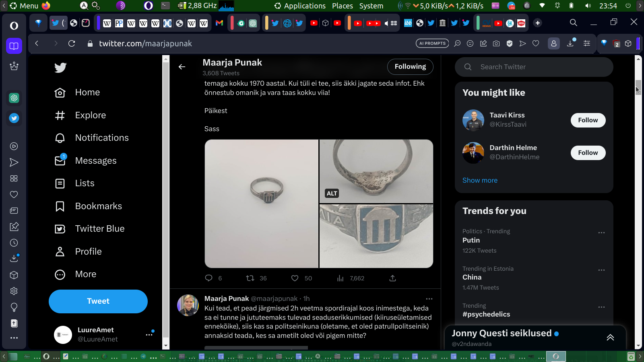Image resolution: width=644 pixels, height=362 pixels.
Task: Open the three-dot menu in Opera sidebar
Action: coord(14,338)
